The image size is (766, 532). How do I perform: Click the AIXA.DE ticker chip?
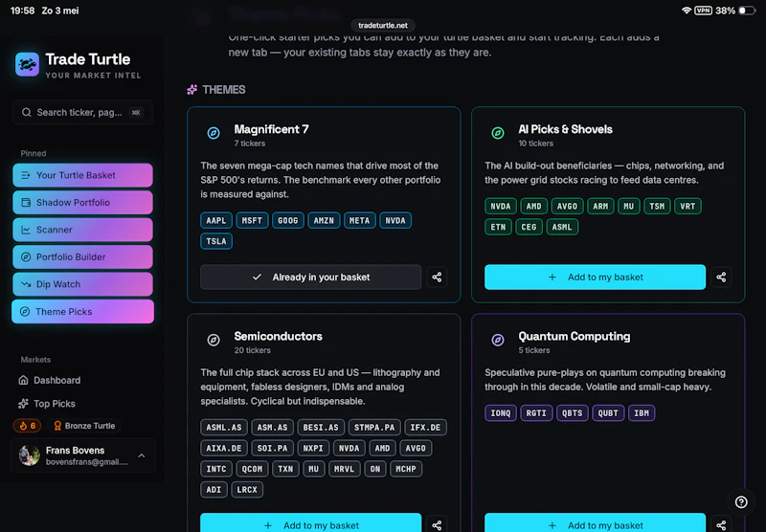[x=224, y=448]
